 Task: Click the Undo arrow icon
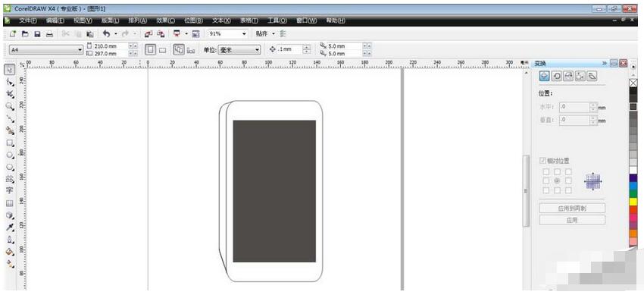pos(106,34)
